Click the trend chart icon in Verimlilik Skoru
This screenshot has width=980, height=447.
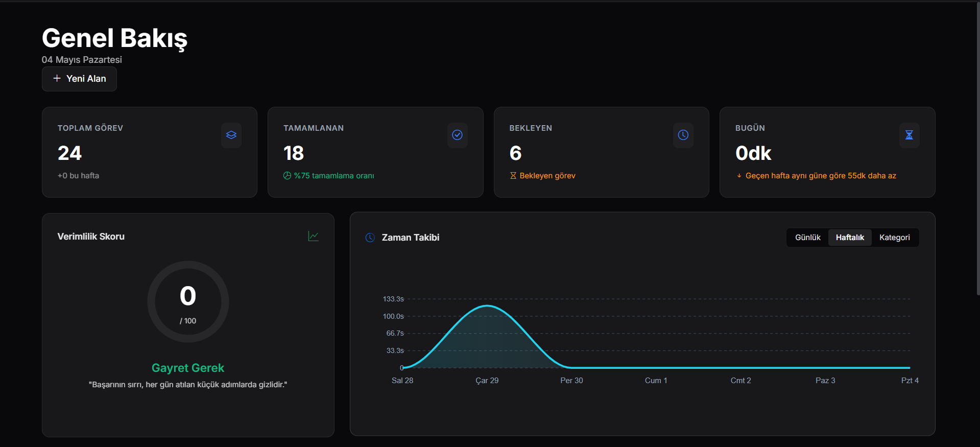click(x=314, y=236)
